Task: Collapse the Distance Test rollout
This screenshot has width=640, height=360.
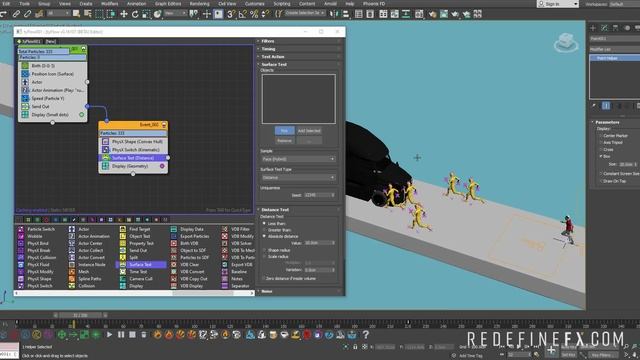Action: click(x=299, y=210)
